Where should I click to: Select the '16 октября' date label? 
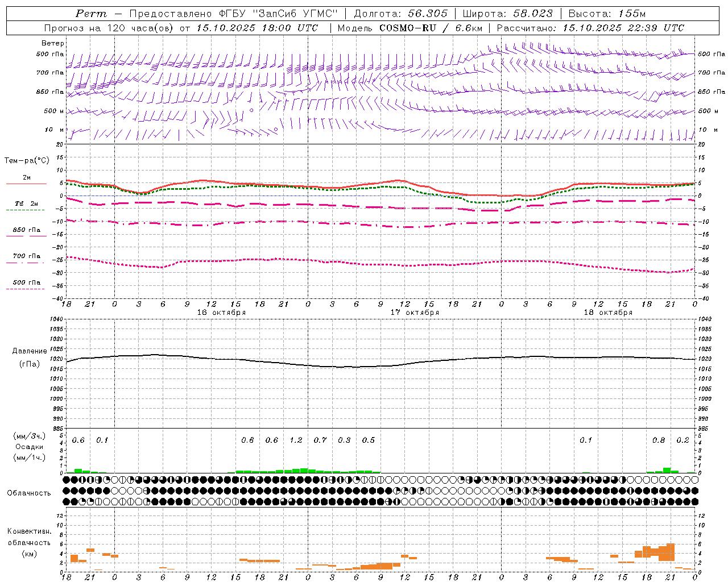pyautogui.click(x=221, y=313)
